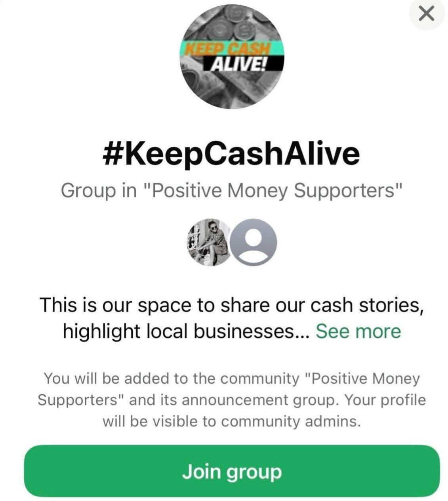Select the #KeepCashAlive group title
448x501 pixels.
231,154
